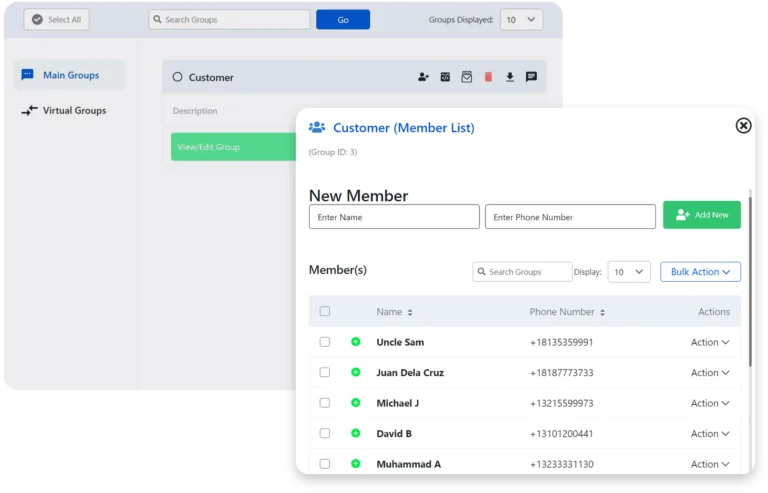Click the name David B
The width and height of the screenshot is (768, 493).
click(394, 433)
